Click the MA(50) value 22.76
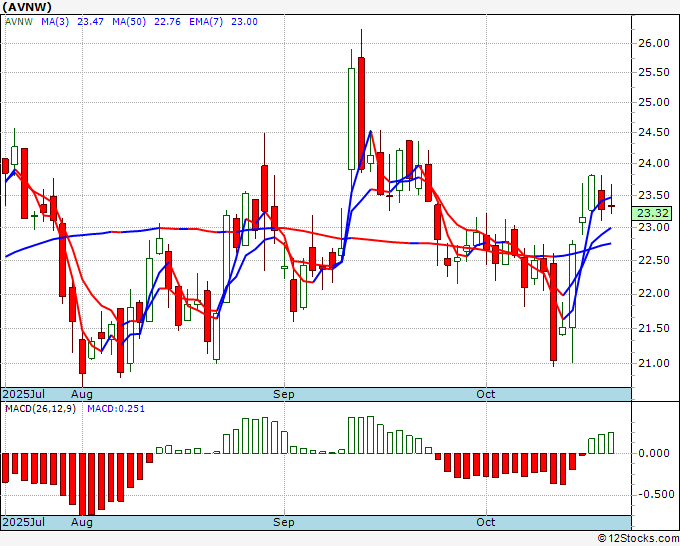The height and width of the screenshot is (546, 680). click(x=167, y=22)
